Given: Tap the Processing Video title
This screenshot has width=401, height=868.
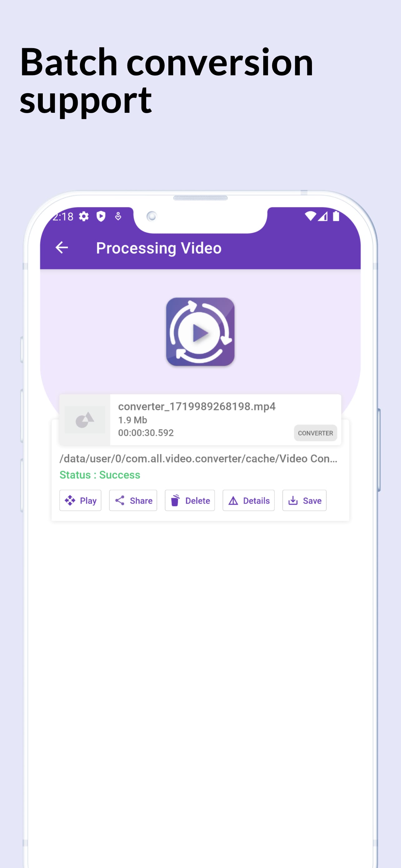Looking at the screenshot, I should pyautogui.click(x=159, y=248).
